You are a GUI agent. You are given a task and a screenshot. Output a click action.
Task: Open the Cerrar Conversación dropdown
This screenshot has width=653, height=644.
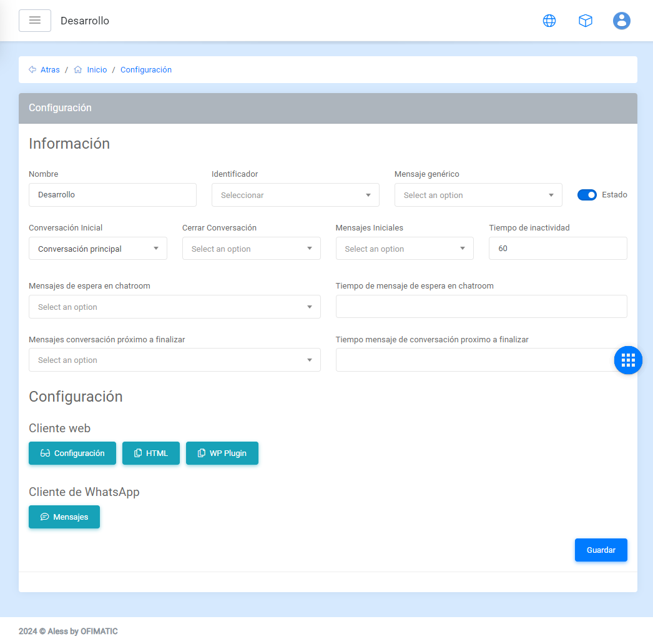(251, 249)
